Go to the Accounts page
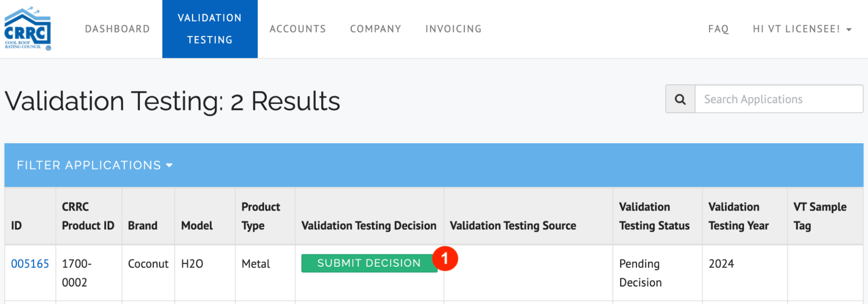 [297, 29]
